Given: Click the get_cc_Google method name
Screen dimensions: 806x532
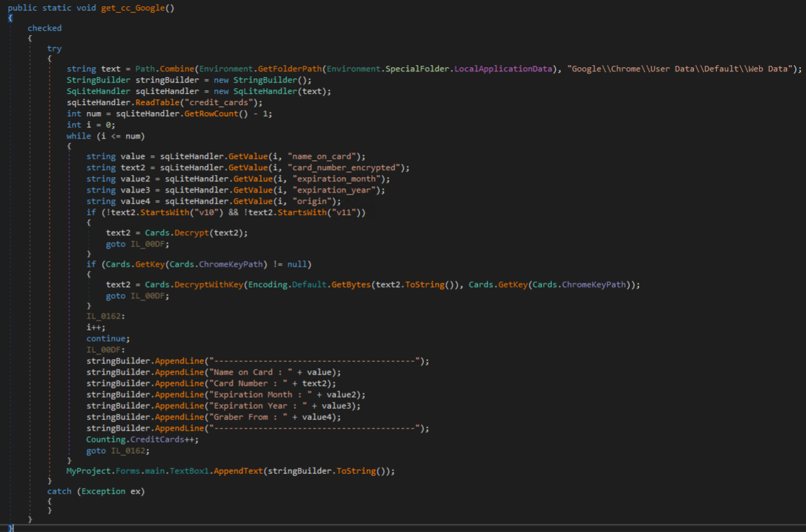Looking at the screenshot, I should (132, 8).
